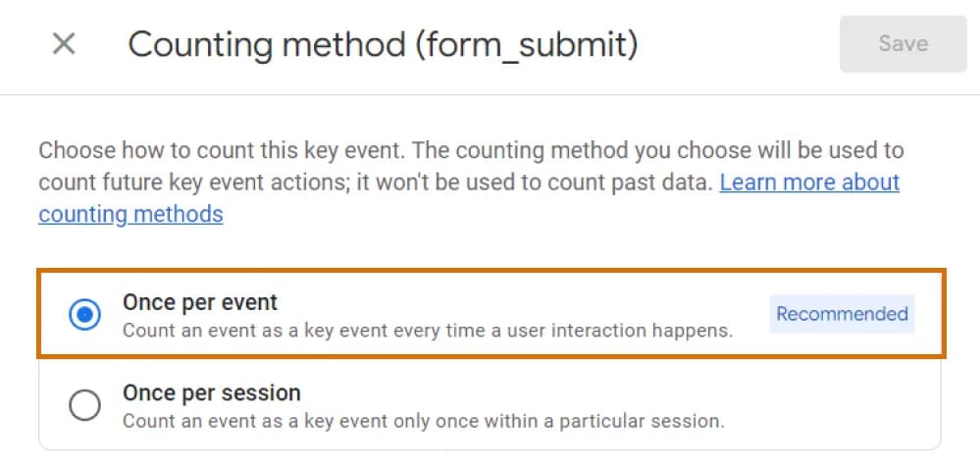Select the Once per session radio button

[85, 405]
